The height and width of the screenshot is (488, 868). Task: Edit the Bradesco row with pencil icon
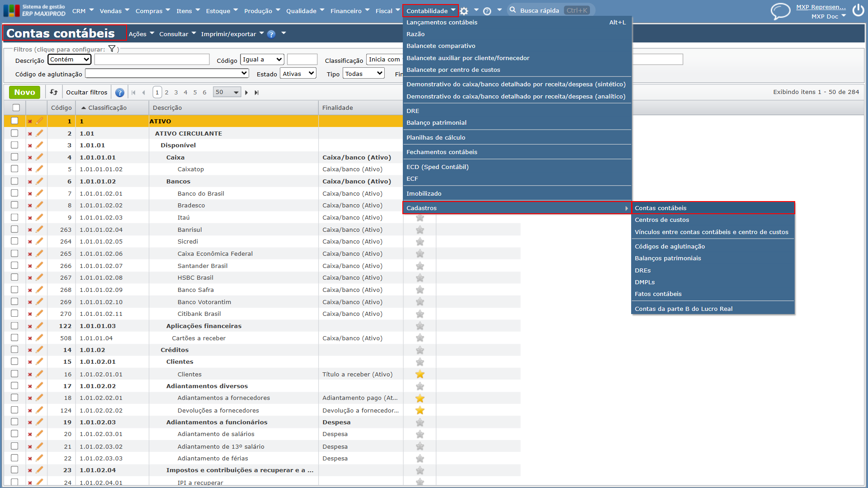pyautogui.click(x=40, y=205)
